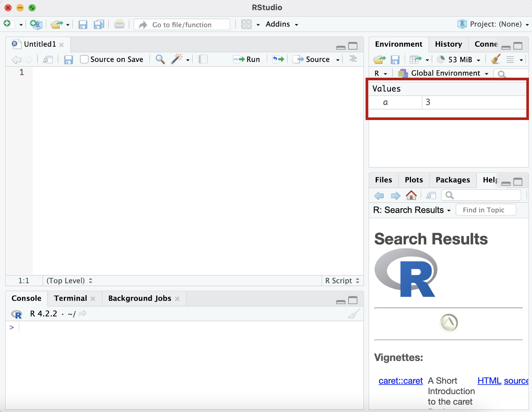Open the (Top Level) scope selector
532x412 pixels.
pyautogui.click(x=69, y=281)
